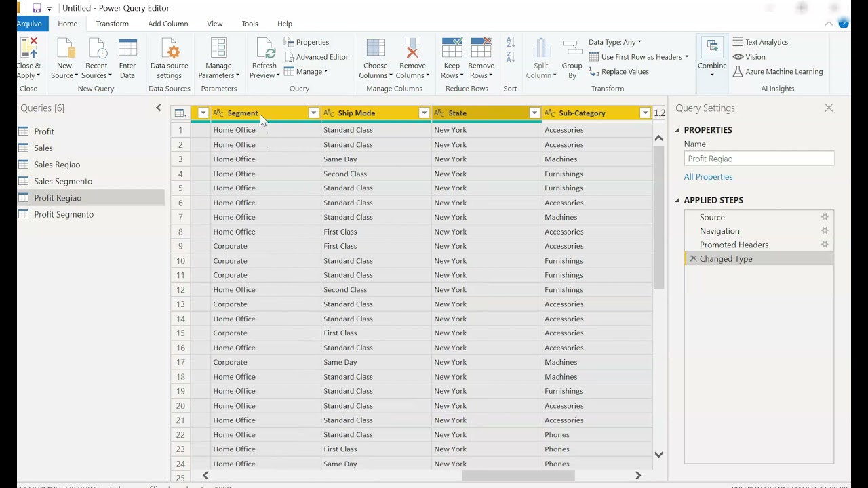Click the horizontal scrollbar right arrow
Viewport: 868px width, 488px height.
[x=637, y=476]
